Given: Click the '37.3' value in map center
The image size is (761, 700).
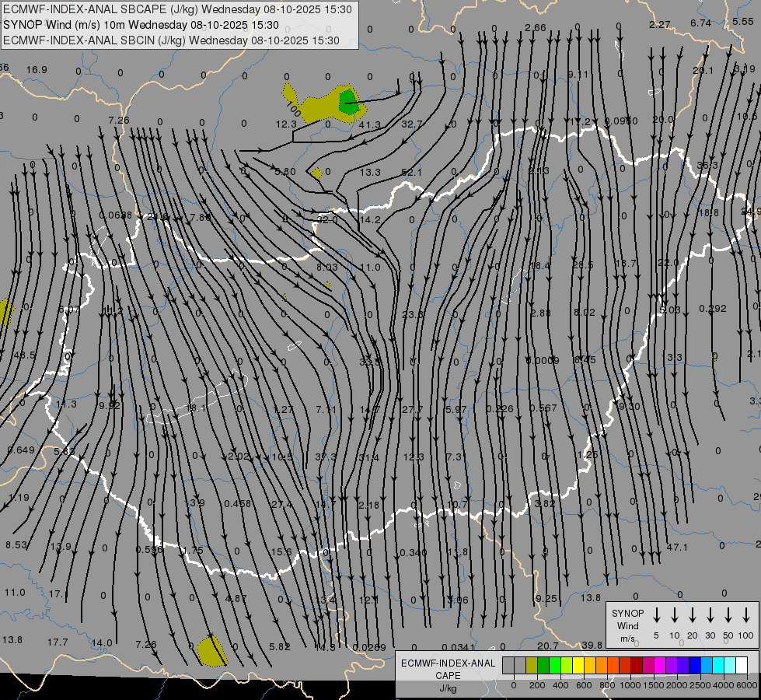Looking at the screenshot, I should 325,457.
